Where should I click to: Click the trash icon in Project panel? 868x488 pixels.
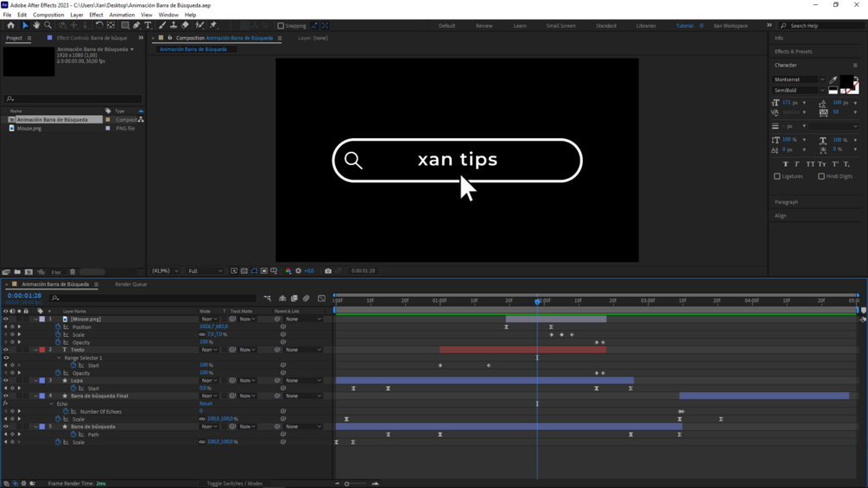point(73,272)
